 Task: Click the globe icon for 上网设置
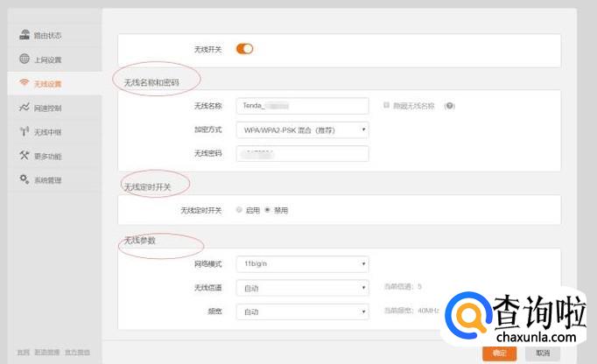click(25, 59)
